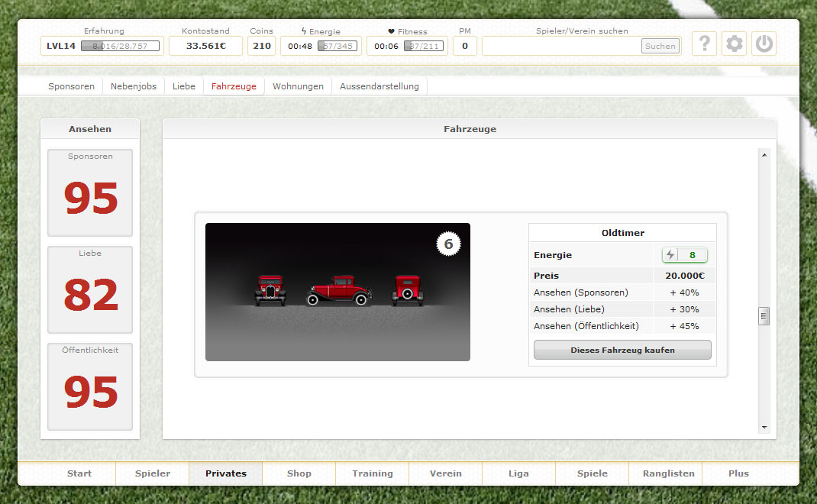This screenshot has height=504, width=817.
Task: Open the help question mark icon
Action: point(705,44)
